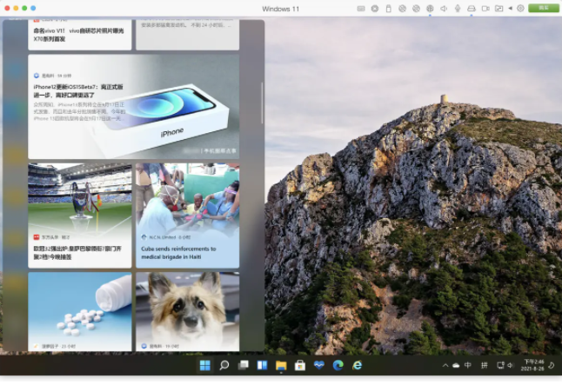Click the sound speaker icon in Parallels toolbar
The image size is (562, 392).
pos(444,9)
